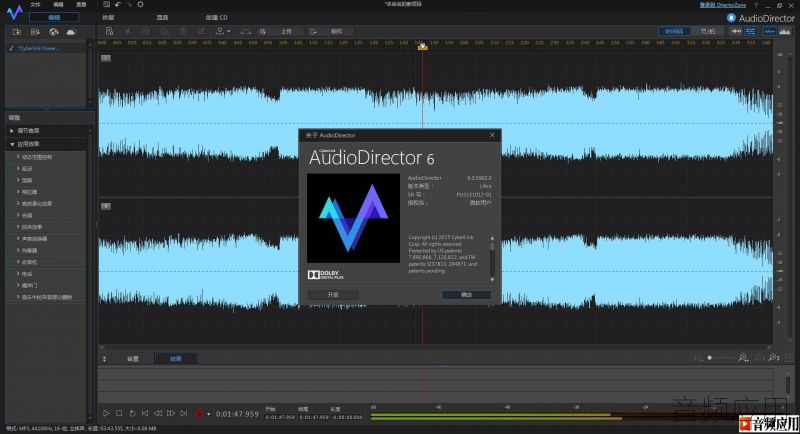
Task: Open the DirectorZone sign-in link
Action: point(722,5)
